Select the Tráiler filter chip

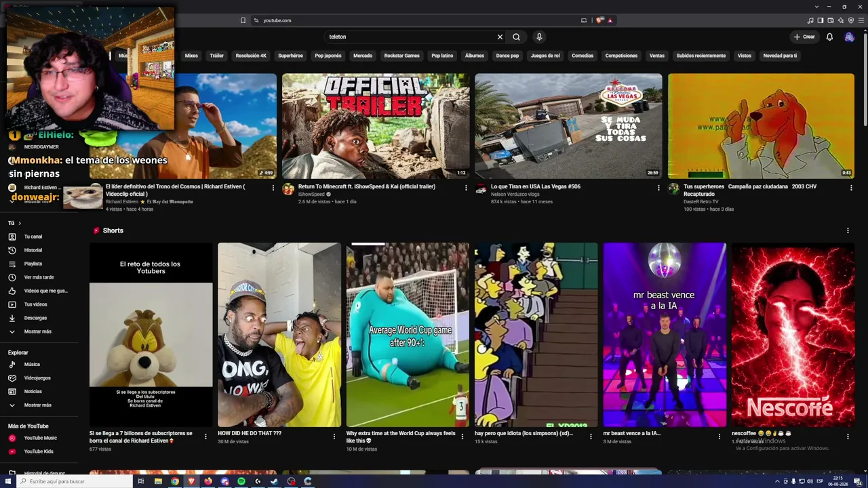[217, 56]
